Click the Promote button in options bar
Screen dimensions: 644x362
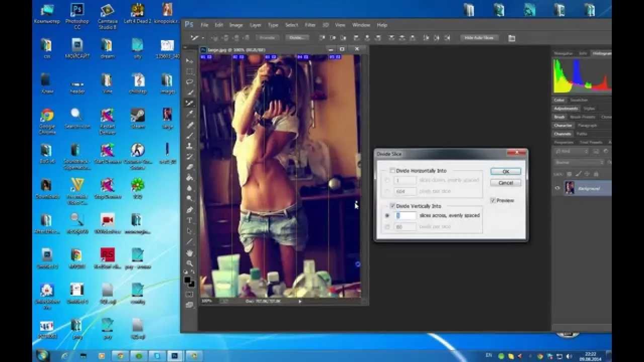[x=268, y=38]
